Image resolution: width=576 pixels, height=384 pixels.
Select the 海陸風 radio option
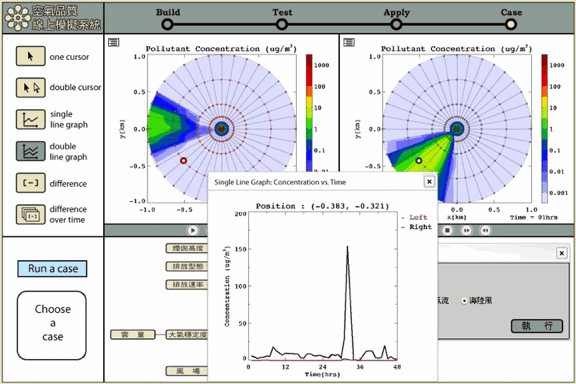tap(464, 301)
